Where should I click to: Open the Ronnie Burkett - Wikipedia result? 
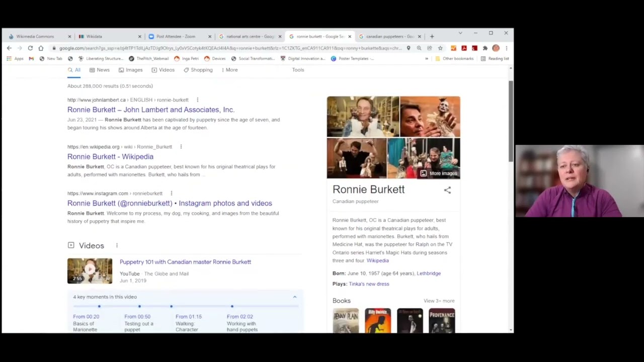coord(110,156)
